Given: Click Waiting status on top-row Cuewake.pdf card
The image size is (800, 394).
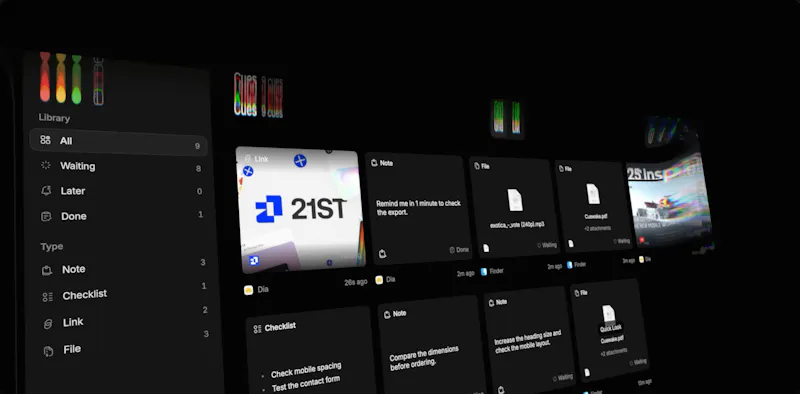Looking at the screenshot, I should coord(621,241).
